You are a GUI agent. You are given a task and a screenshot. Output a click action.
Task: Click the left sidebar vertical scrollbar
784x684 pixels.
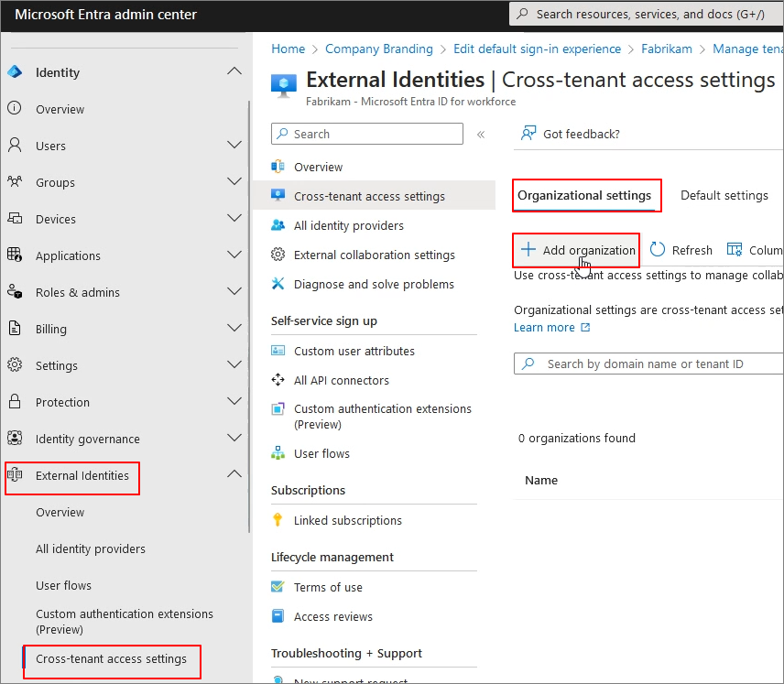click(x=249, y=317)
